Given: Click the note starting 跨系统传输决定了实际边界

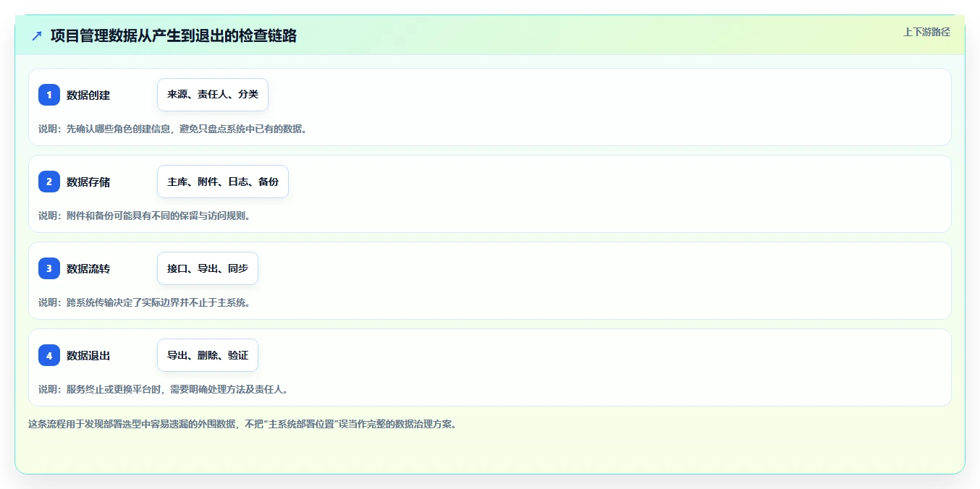Looking at the screenshot, I should tap(144, 302).
